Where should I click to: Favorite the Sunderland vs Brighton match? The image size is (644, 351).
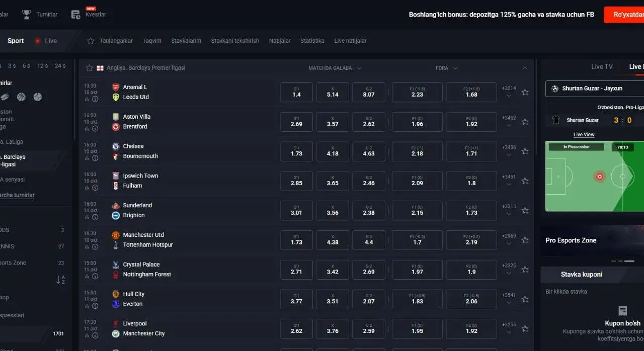(525, 211)
